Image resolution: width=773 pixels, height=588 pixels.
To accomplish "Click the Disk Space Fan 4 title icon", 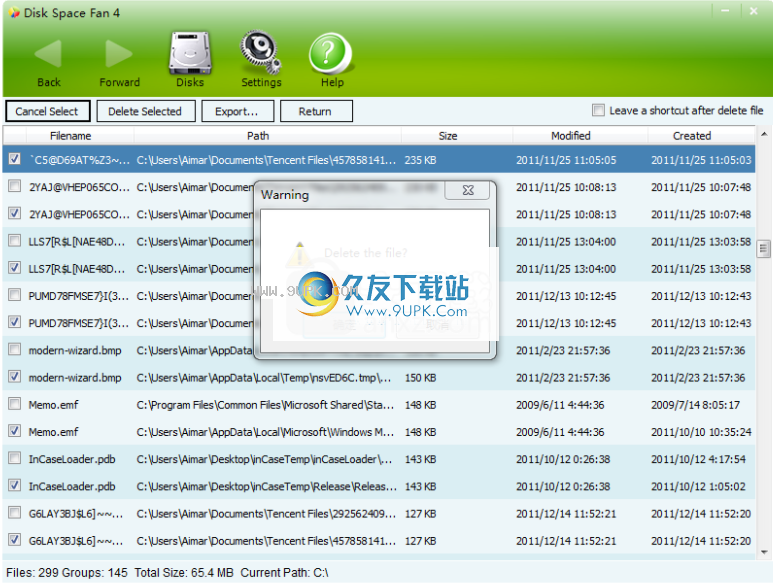I will tap(14, 12).
